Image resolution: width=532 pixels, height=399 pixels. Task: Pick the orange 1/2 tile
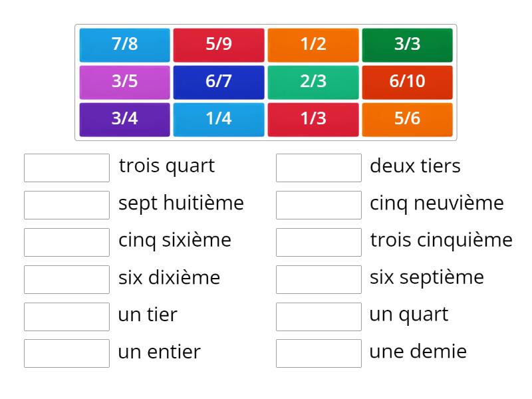tap(313, 45)
